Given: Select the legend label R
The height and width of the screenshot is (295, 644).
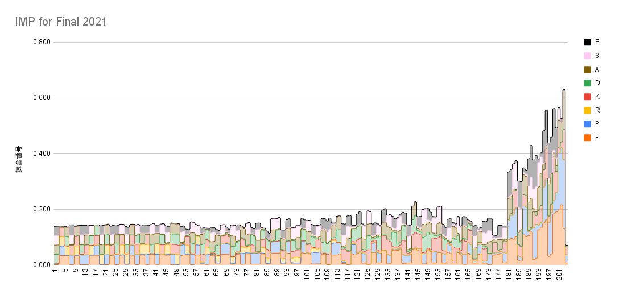Looking at the screenshot, I should tap(597, 110).
